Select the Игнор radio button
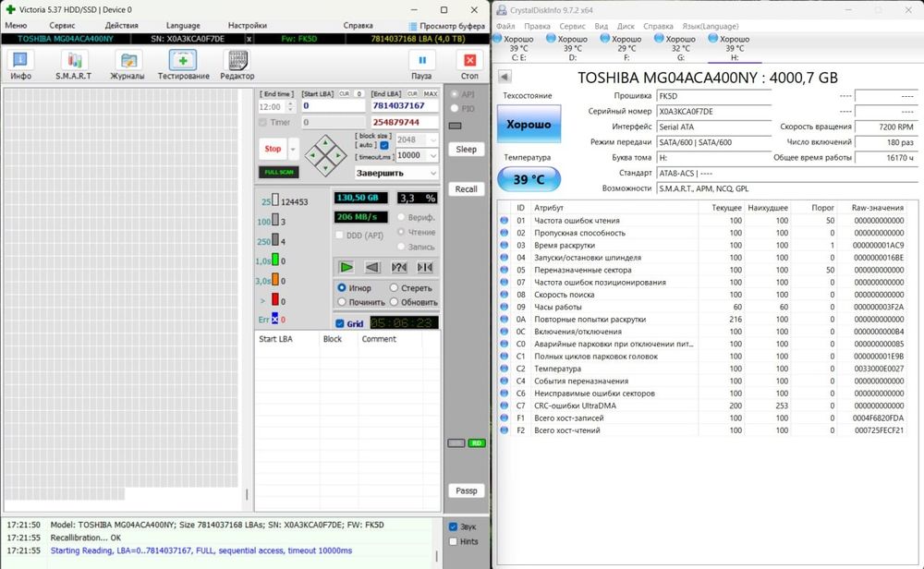The image size is (924, 569). [341, 287]
